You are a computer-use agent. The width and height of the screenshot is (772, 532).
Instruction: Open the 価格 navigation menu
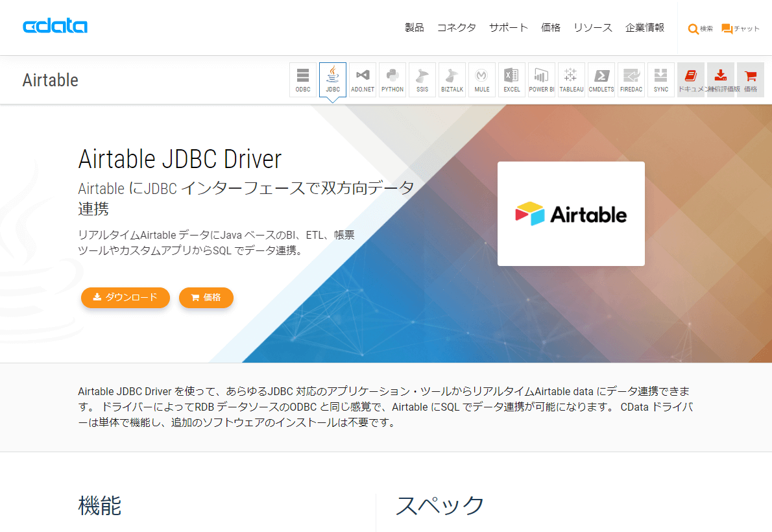(x=550, y=28)
